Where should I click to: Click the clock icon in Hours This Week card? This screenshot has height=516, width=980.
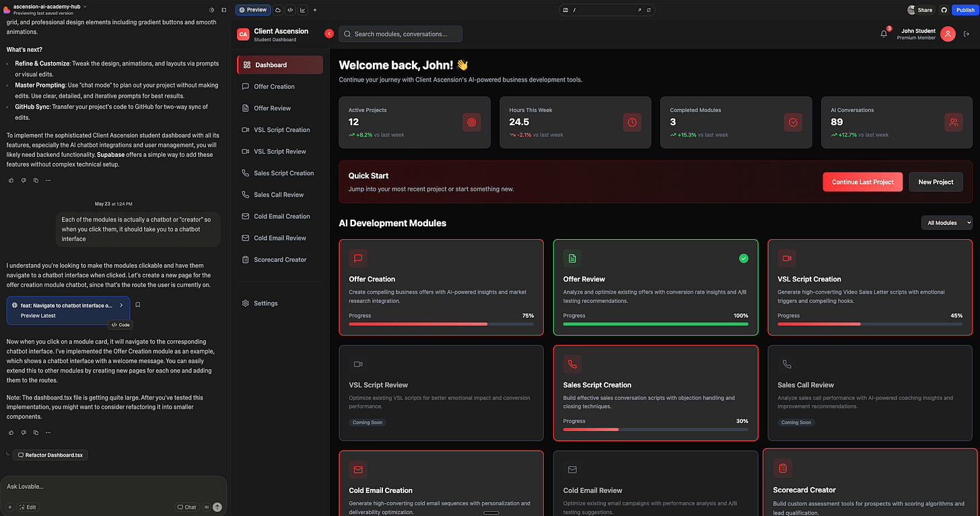click(x=632, y=122)
